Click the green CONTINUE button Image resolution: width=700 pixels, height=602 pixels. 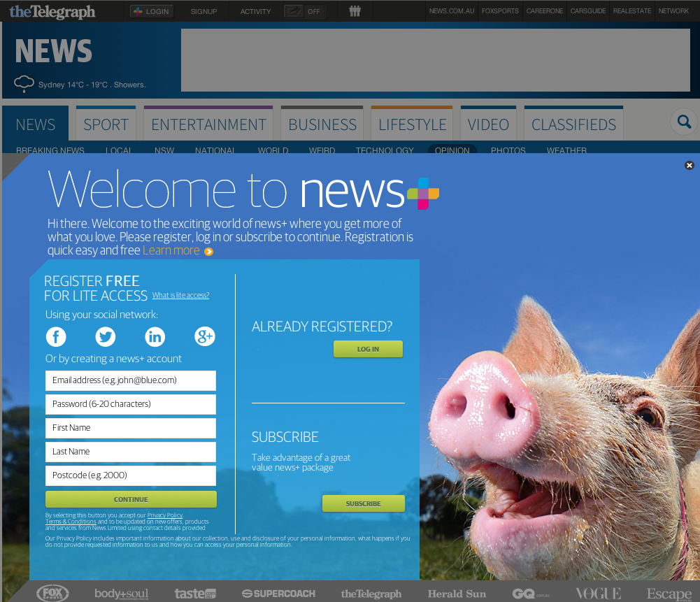131,499
